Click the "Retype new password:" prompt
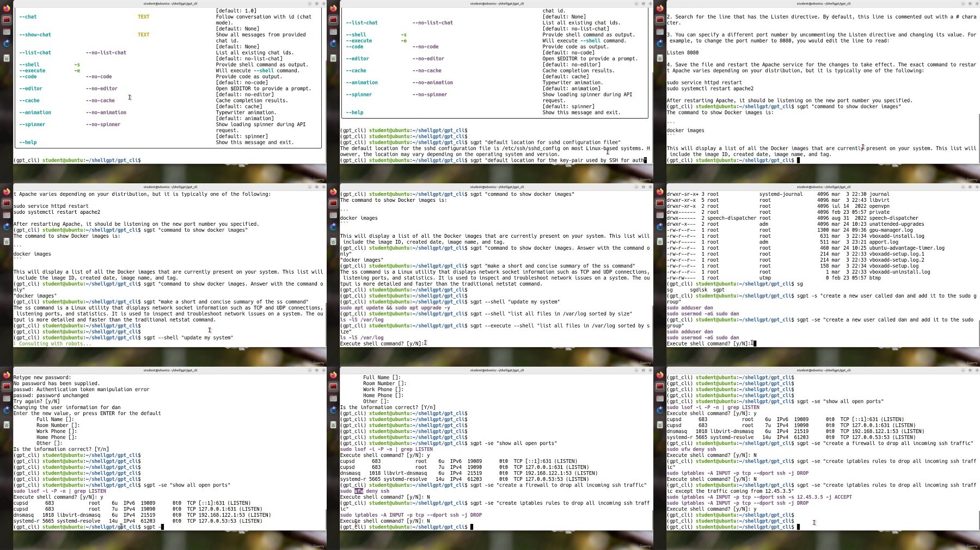Image resolution: width=980 pixels, height=550 pixels. pyautogui.click(x=42, y=378)
